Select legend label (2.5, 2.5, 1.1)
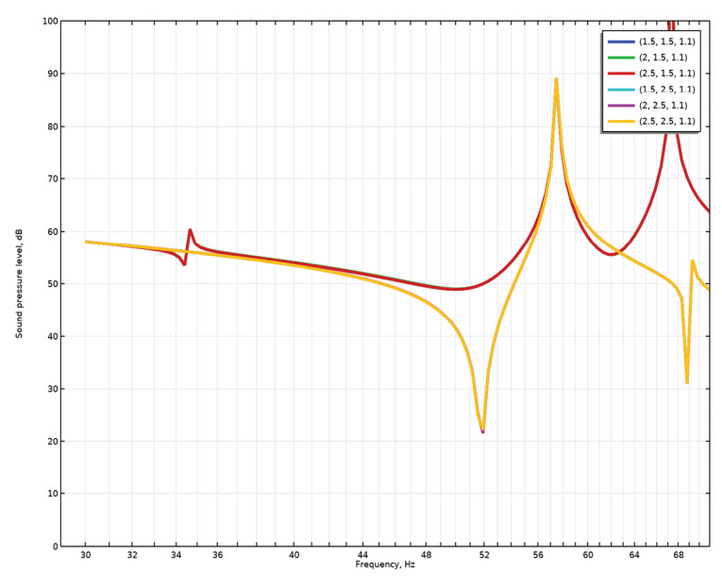 [x=666, y=122]
